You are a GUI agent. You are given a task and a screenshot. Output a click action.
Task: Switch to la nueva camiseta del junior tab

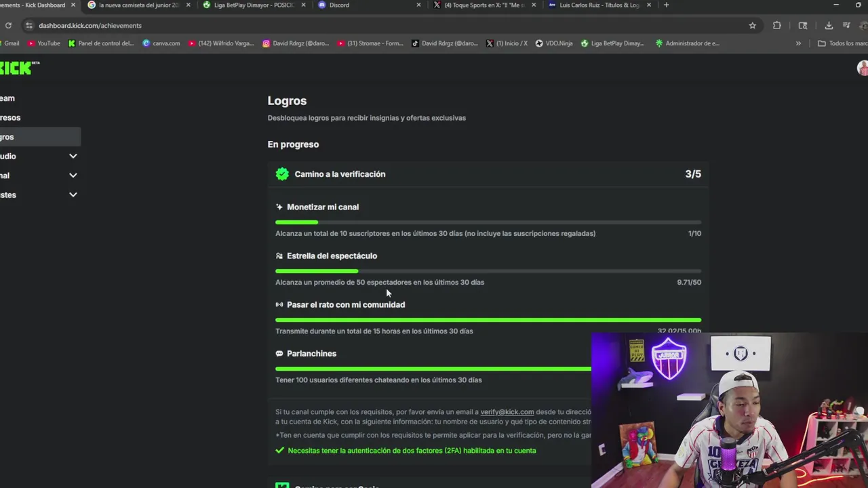tap(138, 5)
